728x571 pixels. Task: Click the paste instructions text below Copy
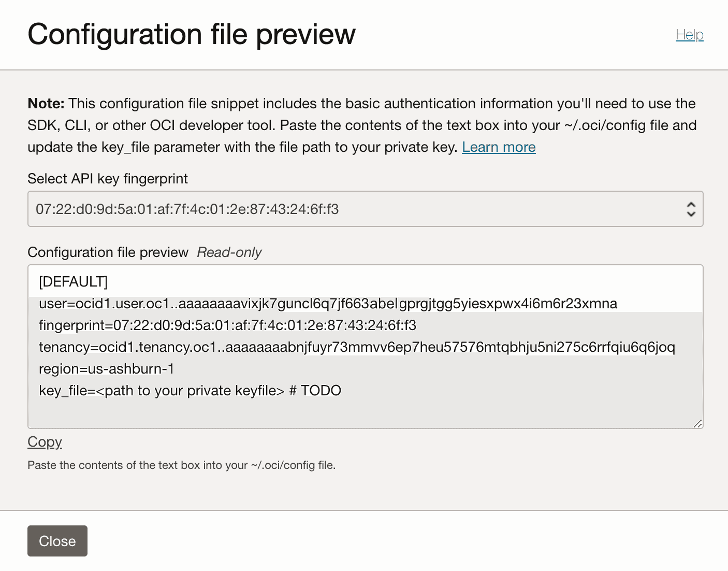pyautogui.click(x=181, y=465)
